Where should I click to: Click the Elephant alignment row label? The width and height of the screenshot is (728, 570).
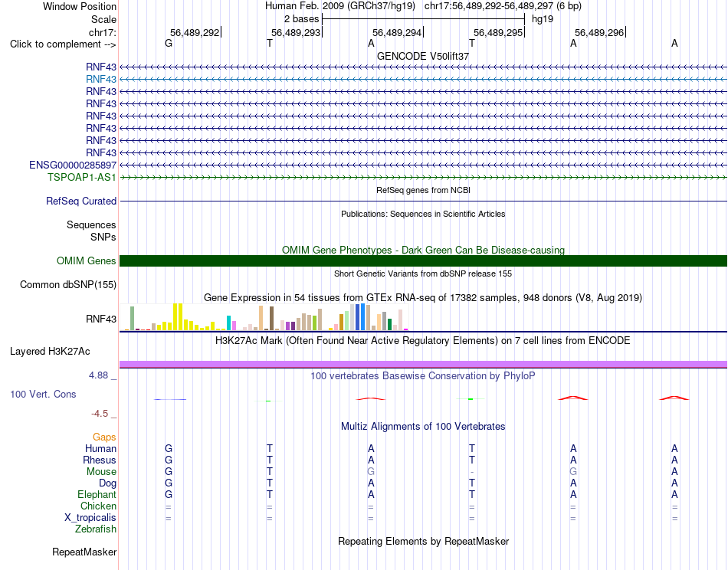[x=97, y=494]
